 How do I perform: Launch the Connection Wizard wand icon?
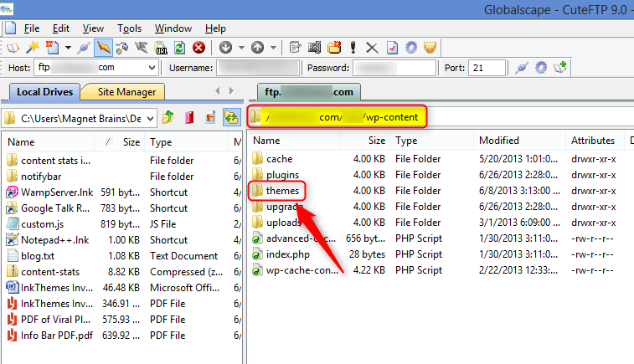click(33, 48)
